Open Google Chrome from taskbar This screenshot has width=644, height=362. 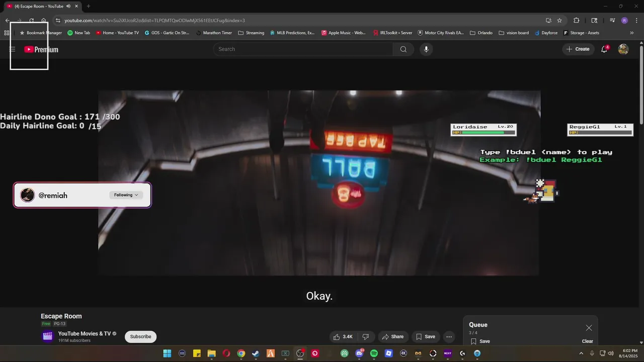tap(241, 353)
